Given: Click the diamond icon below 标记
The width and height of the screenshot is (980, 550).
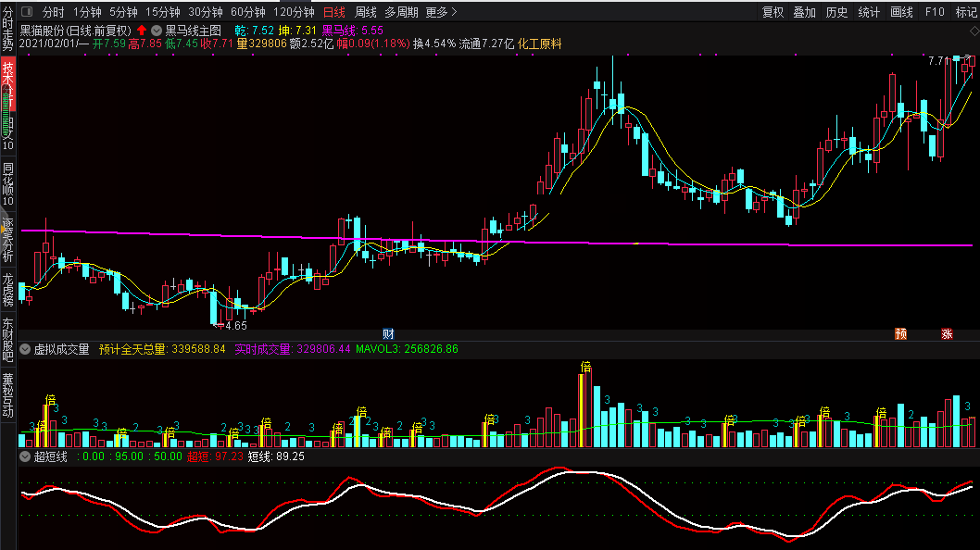Looking at the screenshot, I should [974, 31].
